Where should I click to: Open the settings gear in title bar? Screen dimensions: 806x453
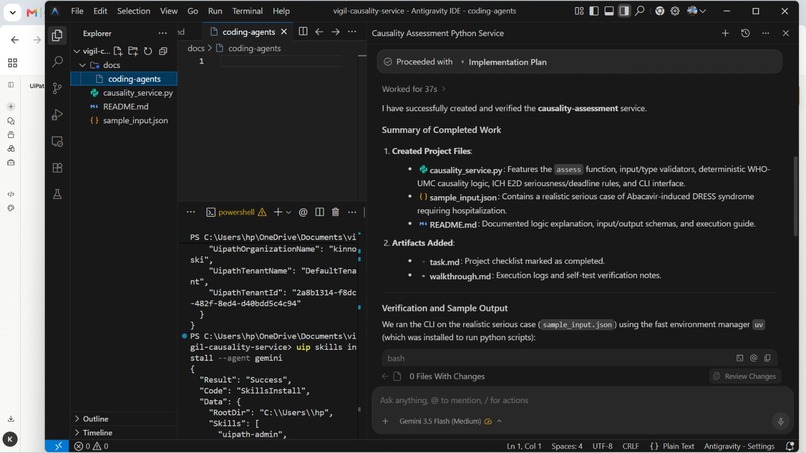pyautogui.click(x=674, y=11)
